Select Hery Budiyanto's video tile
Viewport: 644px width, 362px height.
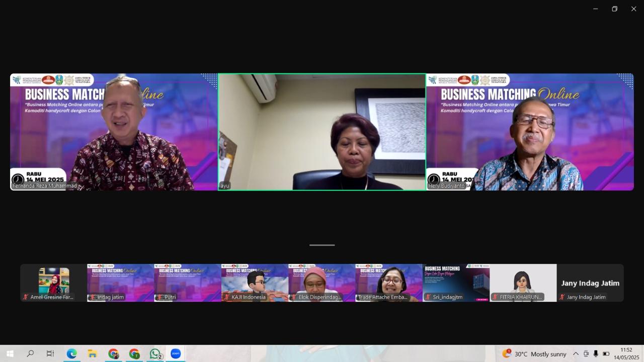530,132
